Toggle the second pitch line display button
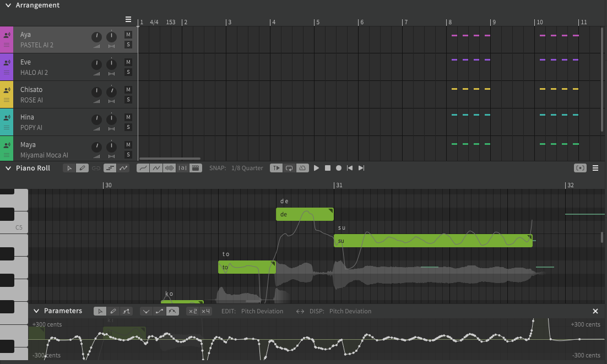The width and height of the screenshot is (607, 364). pos(156,168)
